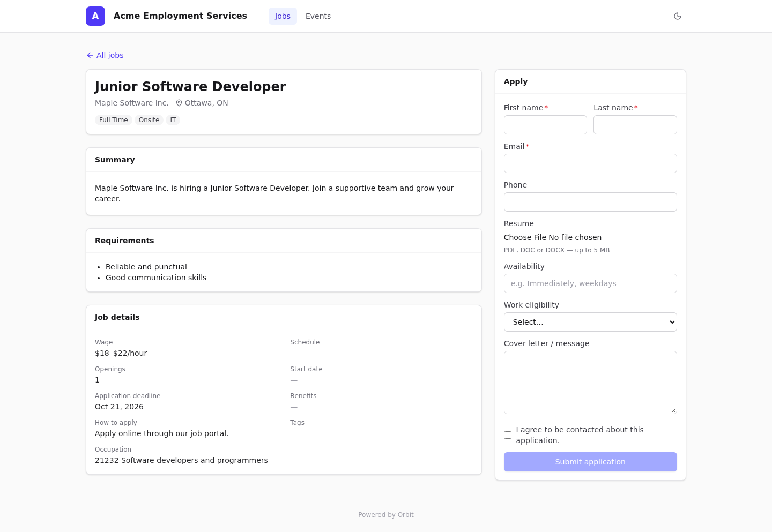The width and height of the screenshot is (772, 532).
Task: Click Acme Employment Services title
Action: (x=180, y=16)
